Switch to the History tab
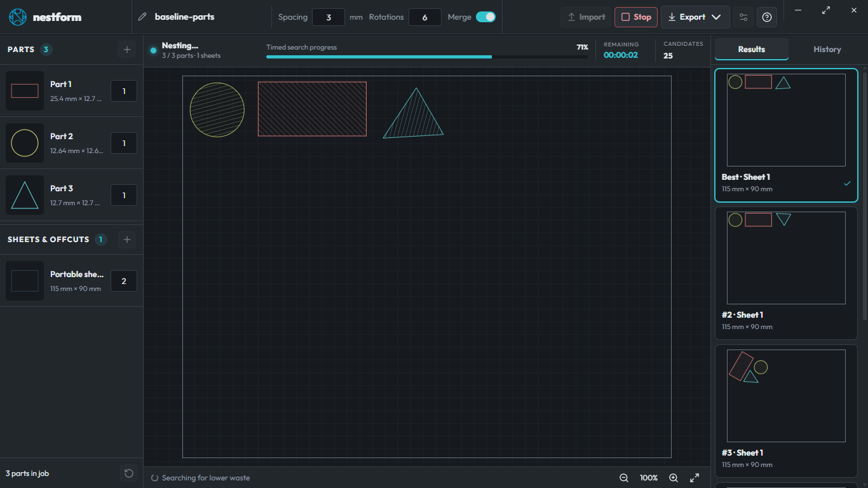Viewport: 868px width, 488px height. (827, 50)
